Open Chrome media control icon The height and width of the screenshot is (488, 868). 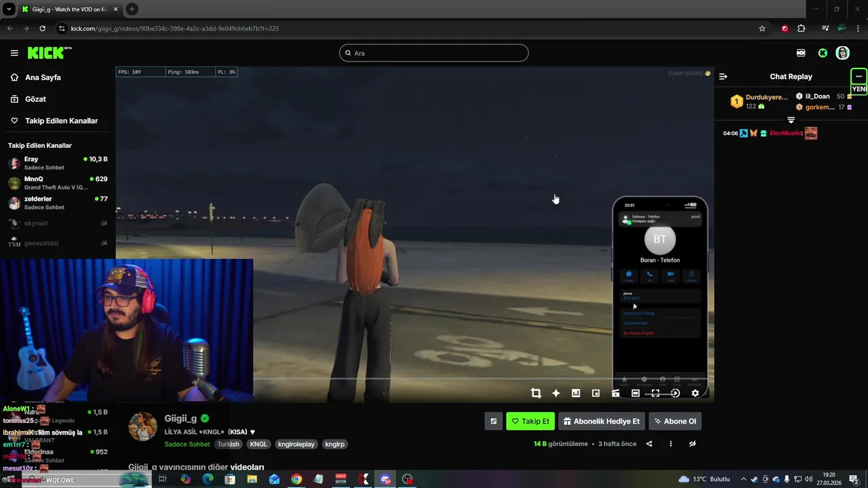pyautogui.click(x=825, y=28)
